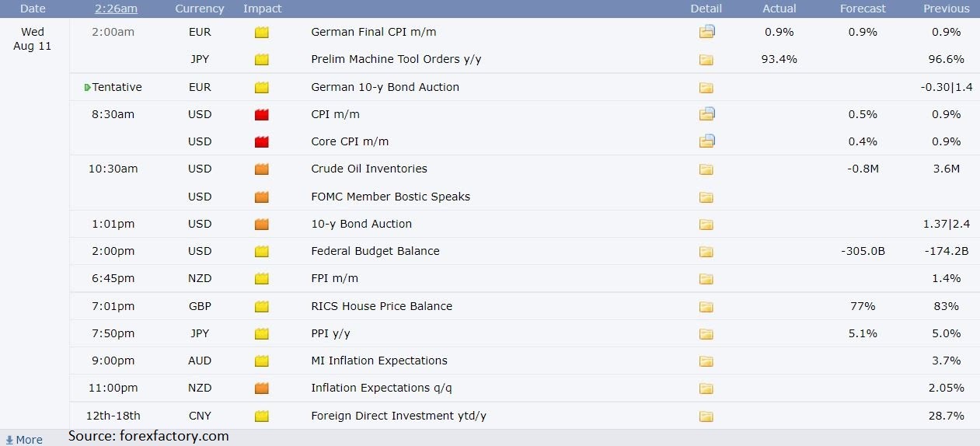Click red high-impact icon for CPI m/m
This screenshot has height=446, width=980.
(262, 114)
